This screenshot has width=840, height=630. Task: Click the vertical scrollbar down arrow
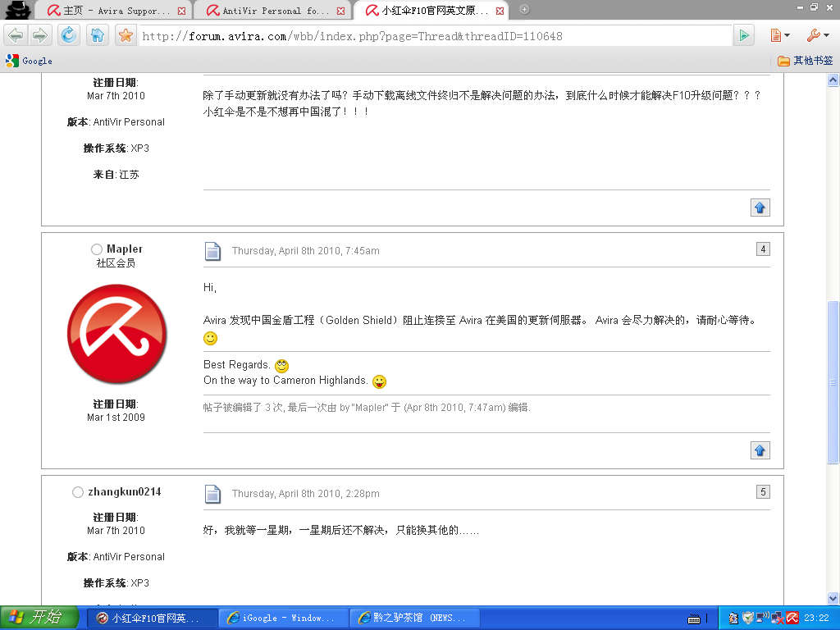tap(833, 598)
